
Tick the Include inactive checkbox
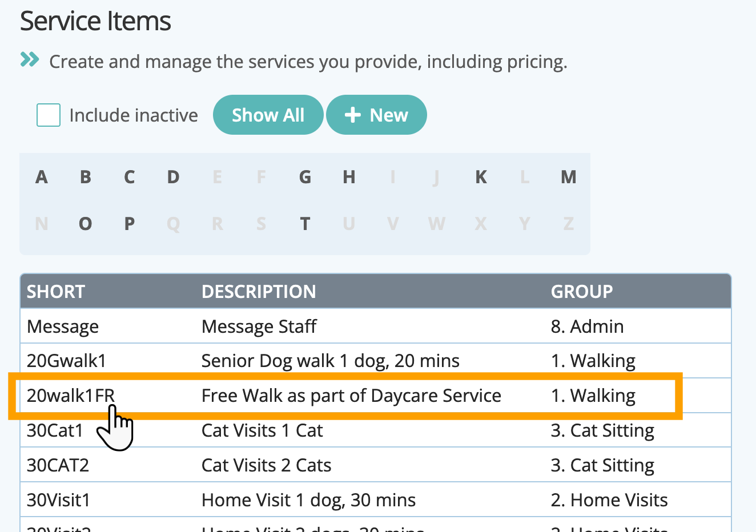pyautogui.click(x=49, y=115)
